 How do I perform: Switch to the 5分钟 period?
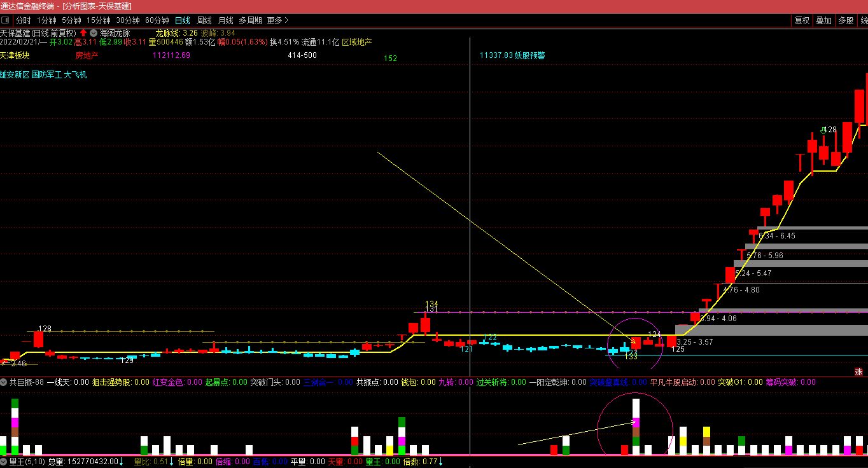[x=71, y=20]
